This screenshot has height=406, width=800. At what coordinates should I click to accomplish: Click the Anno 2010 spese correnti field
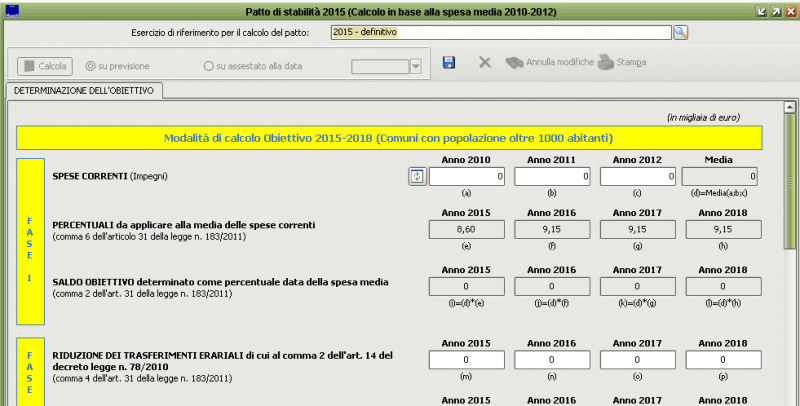pyautogui.click(x=467, y=177)
